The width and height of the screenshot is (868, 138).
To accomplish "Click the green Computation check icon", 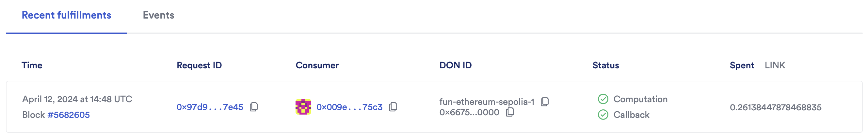I will coord(603,99).
